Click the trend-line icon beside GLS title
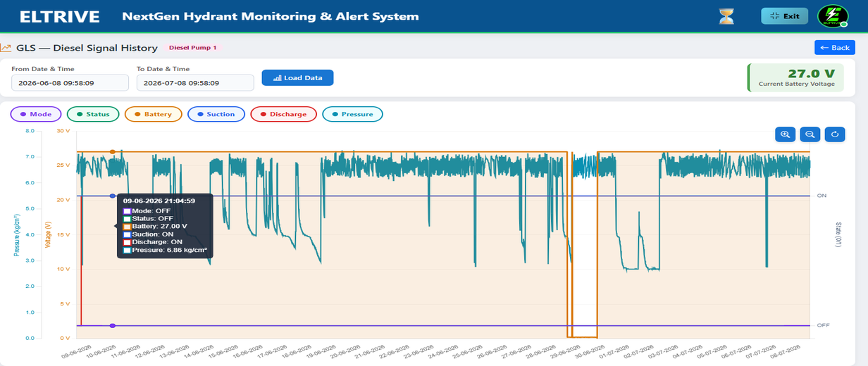 pyautogui.click(x=6, y=48)
